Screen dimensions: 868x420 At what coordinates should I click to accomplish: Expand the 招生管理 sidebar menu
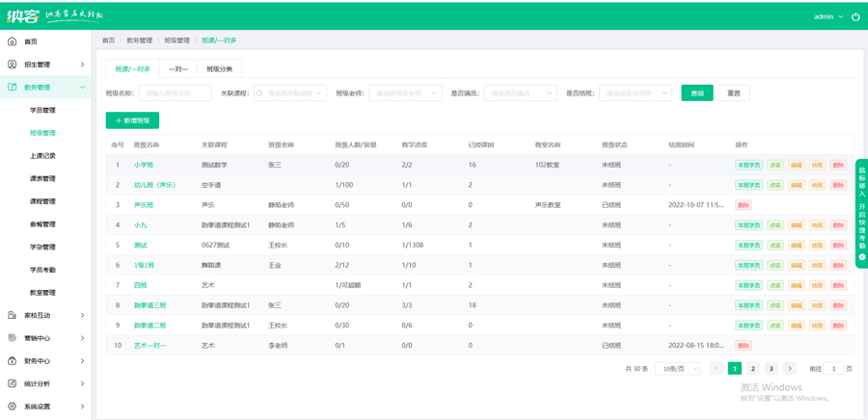click(45, 65)
